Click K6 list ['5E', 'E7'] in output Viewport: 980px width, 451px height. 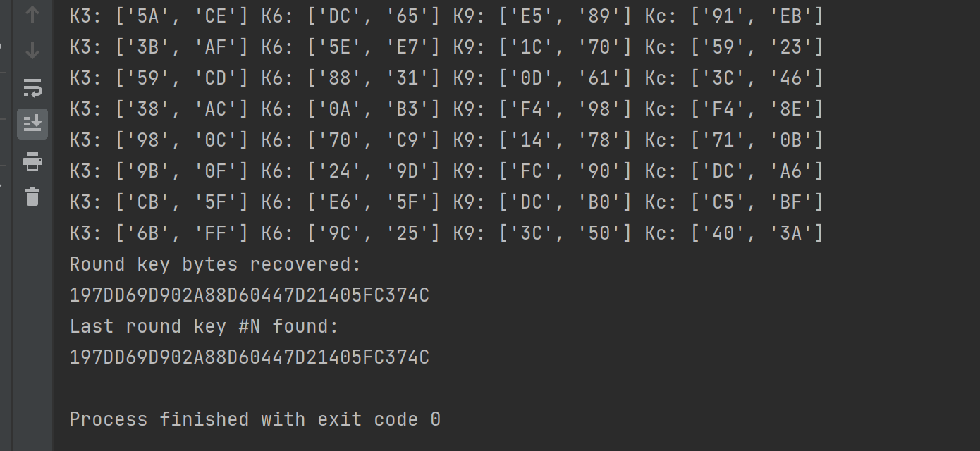tap(373, 47)
